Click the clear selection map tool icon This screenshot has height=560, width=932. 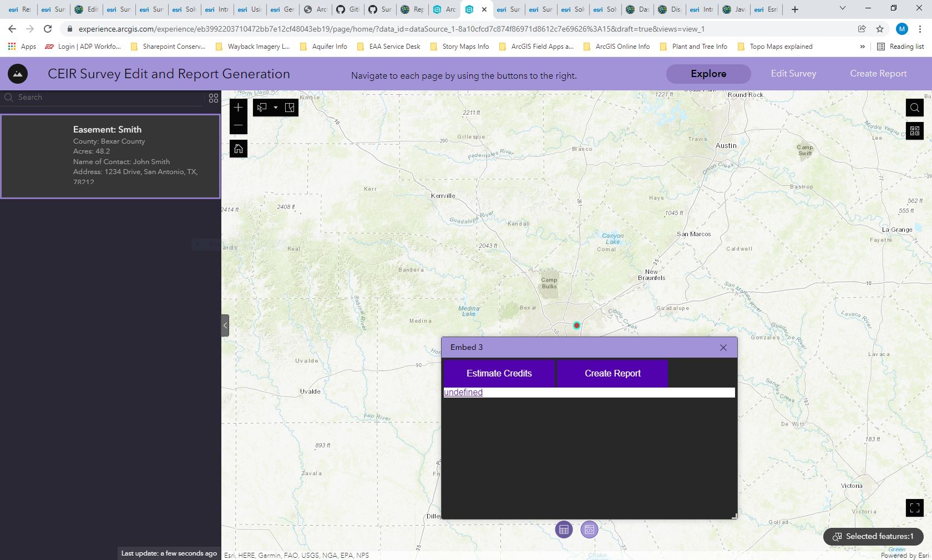289,108
